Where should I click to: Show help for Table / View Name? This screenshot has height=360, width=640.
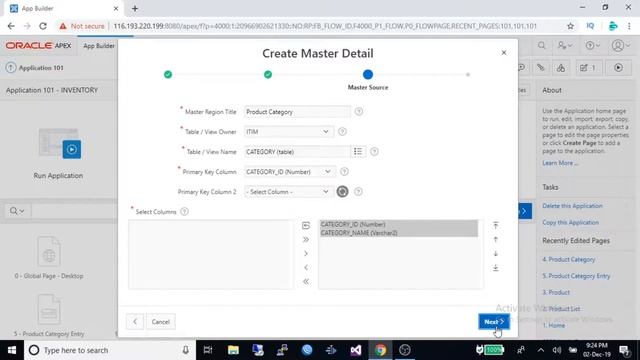click(x=374, y=151)
